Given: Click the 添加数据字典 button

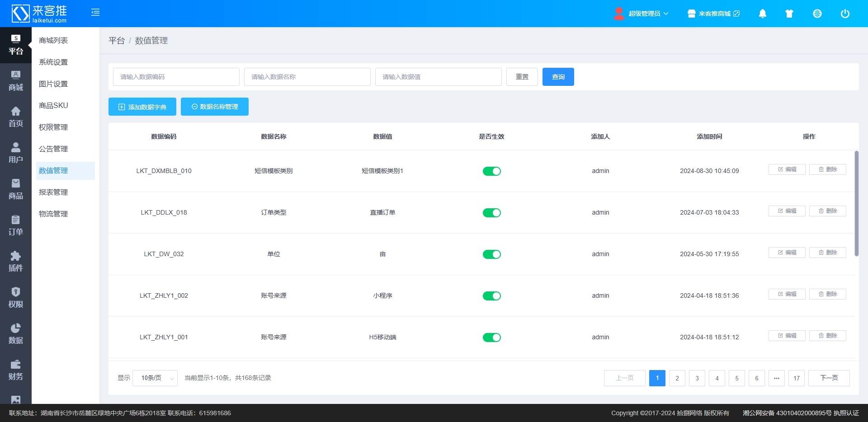Looking at the screenshot, I should [x=142, y=107].
